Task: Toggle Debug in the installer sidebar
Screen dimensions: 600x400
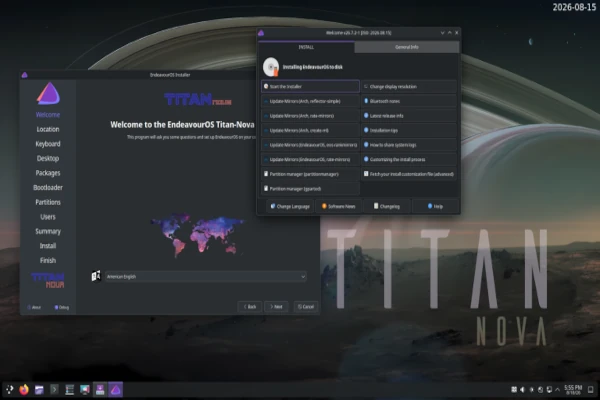Action: 62,307
